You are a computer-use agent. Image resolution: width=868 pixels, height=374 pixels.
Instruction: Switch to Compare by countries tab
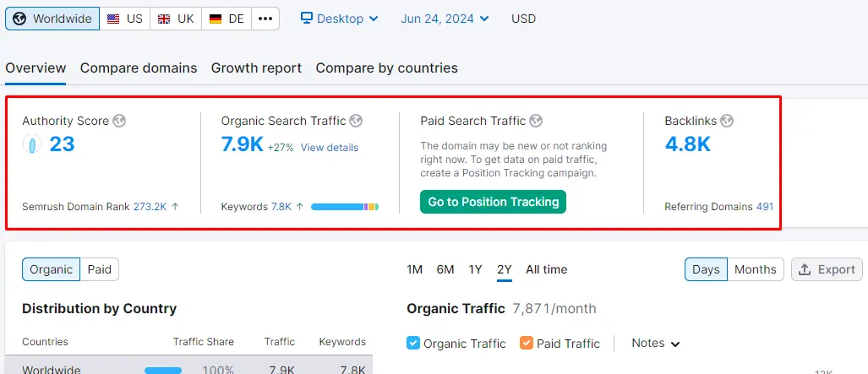tap(386, 68)
